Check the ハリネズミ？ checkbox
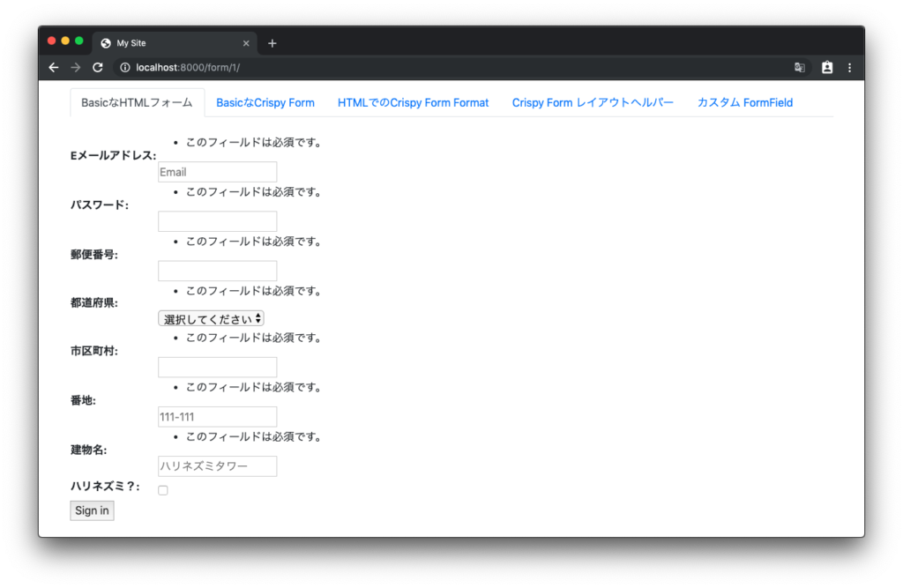This screenshot has height=588, width=903. [162, 489]
